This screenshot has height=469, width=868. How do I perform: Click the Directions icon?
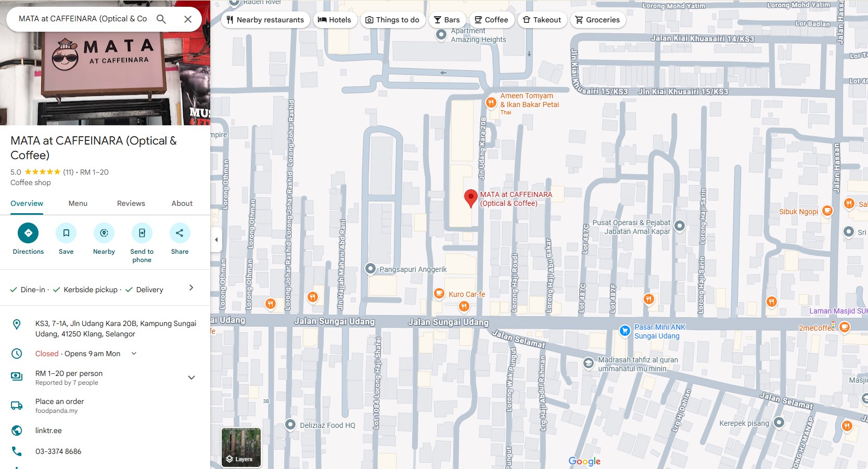point(28,233)
